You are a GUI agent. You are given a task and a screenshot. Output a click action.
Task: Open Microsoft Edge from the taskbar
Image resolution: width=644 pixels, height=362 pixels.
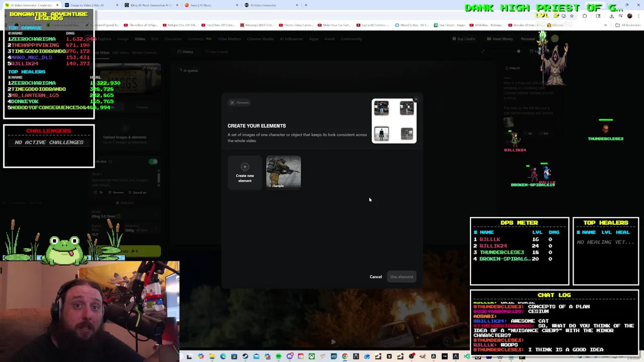click(223, 356)
